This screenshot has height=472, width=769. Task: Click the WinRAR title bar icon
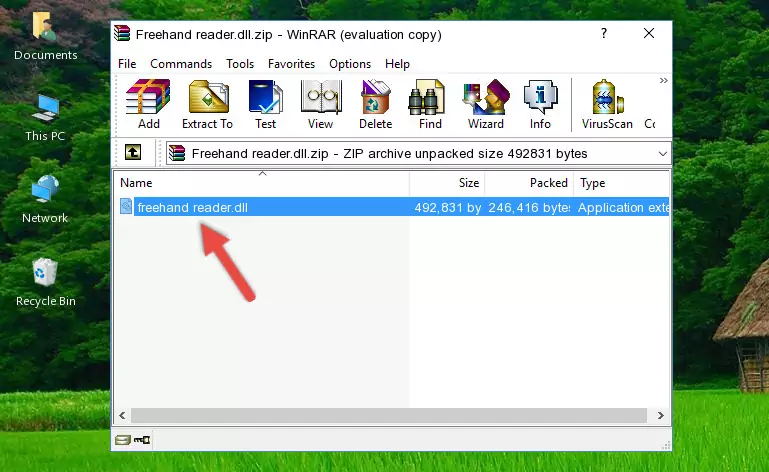click(122, 33)
